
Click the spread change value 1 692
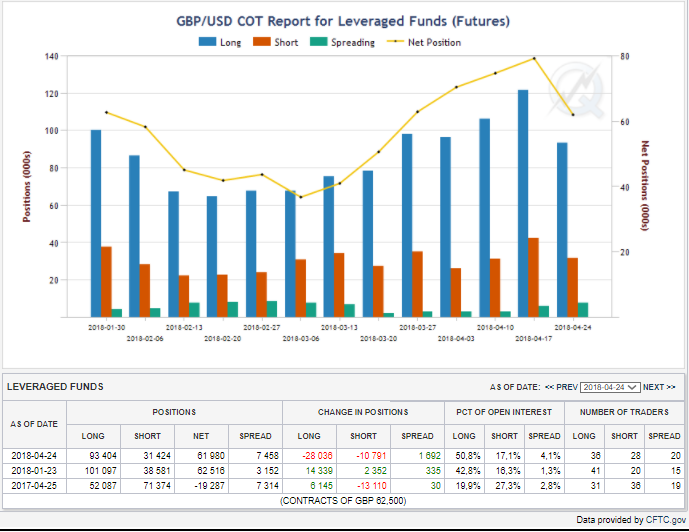pyautogui.click(x=429, y=456)
